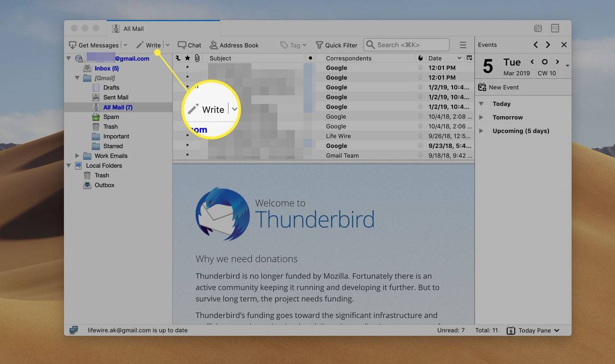Collapse the gmail.com account tree

pyautogui.click(x=68, y=58)
